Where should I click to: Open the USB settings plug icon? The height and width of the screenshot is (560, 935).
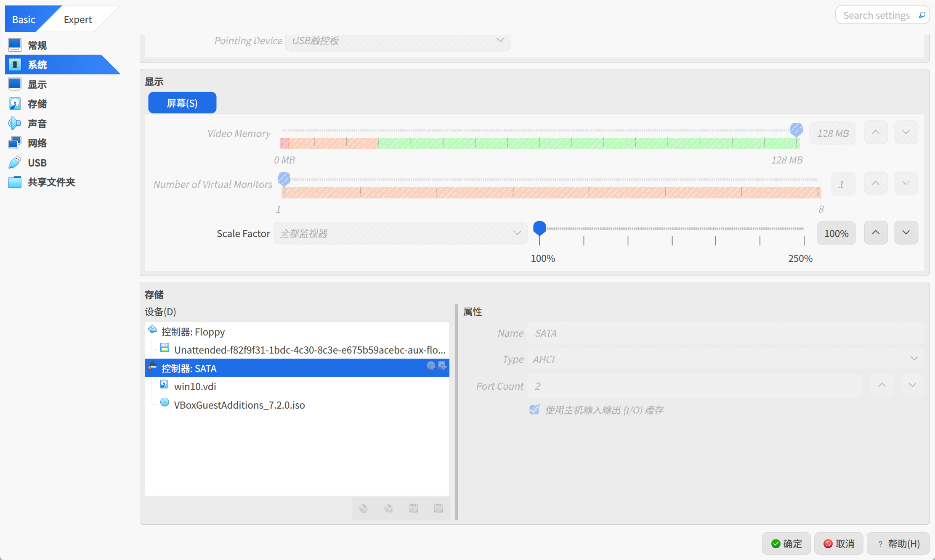pos(15,162)
